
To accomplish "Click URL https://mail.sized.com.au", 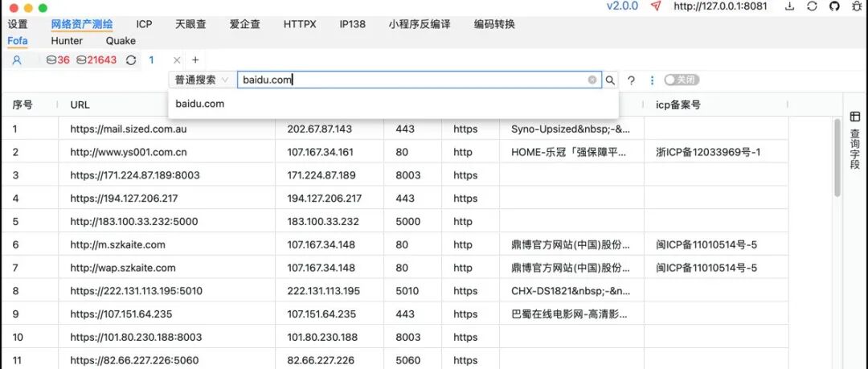I will click(129, 129).
